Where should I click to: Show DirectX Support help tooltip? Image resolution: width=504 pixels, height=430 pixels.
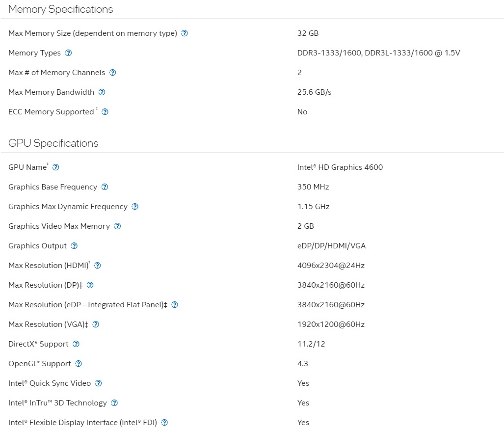coord(76,344)
